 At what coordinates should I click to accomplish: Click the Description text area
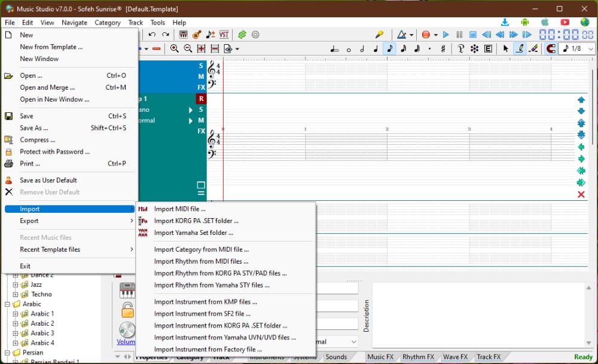[x=478, y=314]
